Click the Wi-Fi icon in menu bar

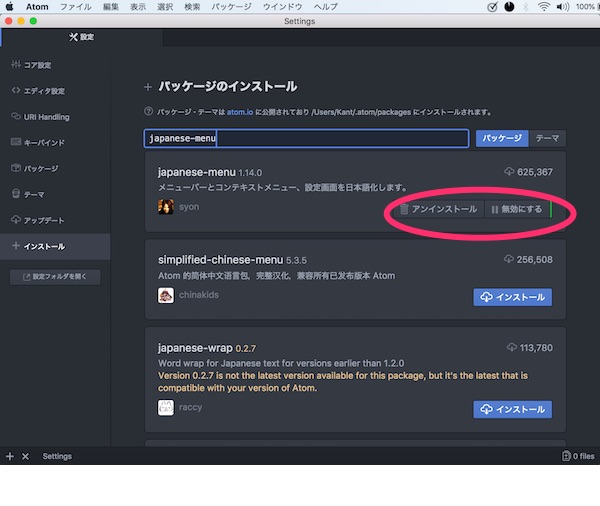click(x=543, y=7)
